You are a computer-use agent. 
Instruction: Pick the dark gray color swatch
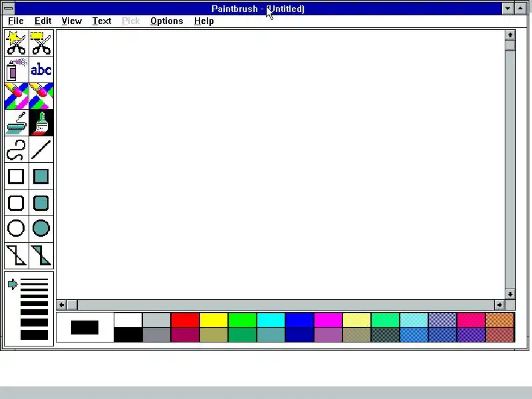[x=156, y=335]
